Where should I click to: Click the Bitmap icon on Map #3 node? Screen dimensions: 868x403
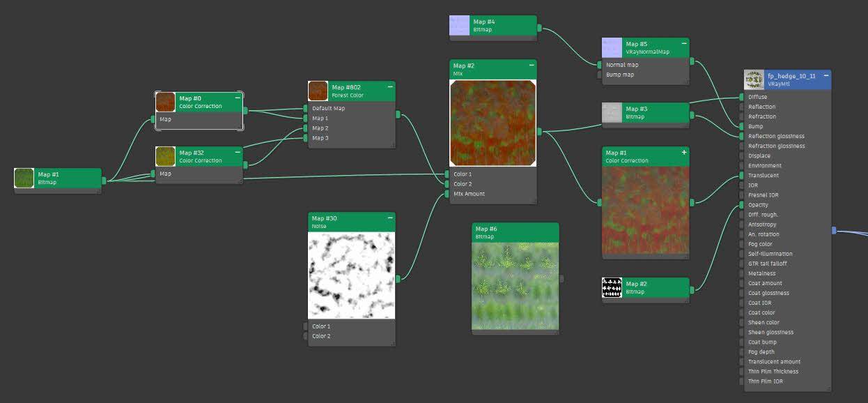point(611,112)
